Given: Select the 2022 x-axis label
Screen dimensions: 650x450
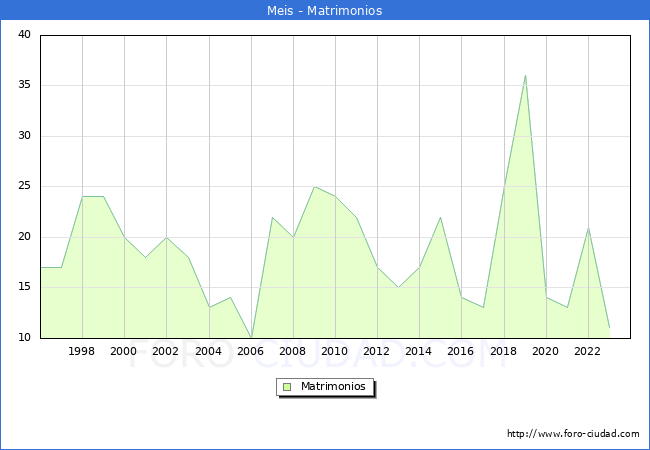Looking at the screenshot, I should (587, 351).
